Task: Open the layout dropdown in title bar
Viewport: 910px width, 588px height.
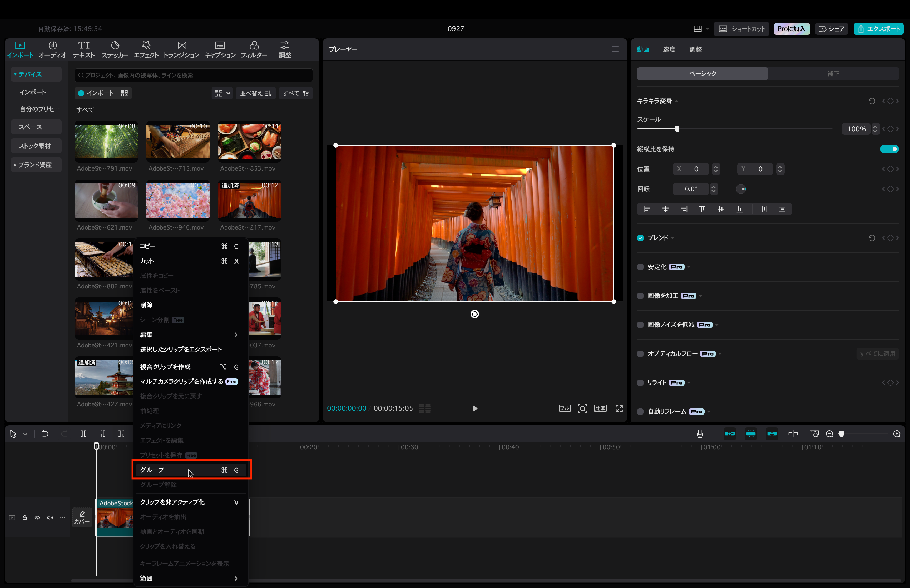Action: pos(708,29)
